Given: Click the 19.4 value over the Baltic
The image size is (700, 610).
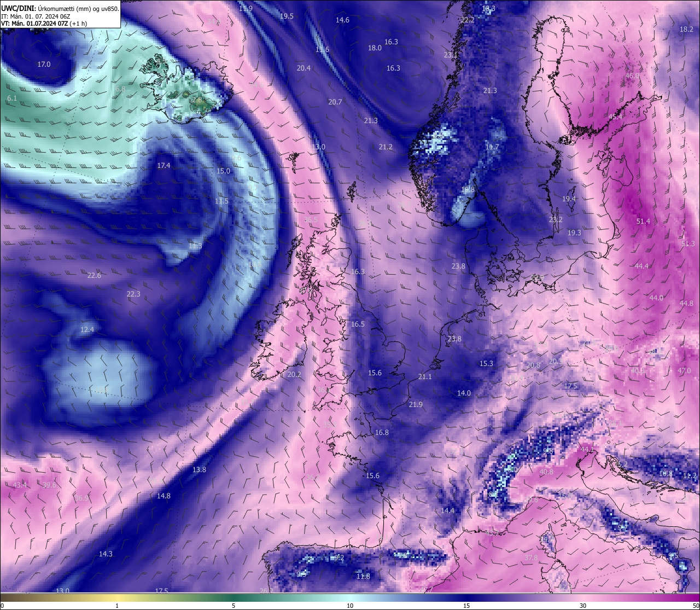Looking at the screenshot, I should (x=569, y=199).
